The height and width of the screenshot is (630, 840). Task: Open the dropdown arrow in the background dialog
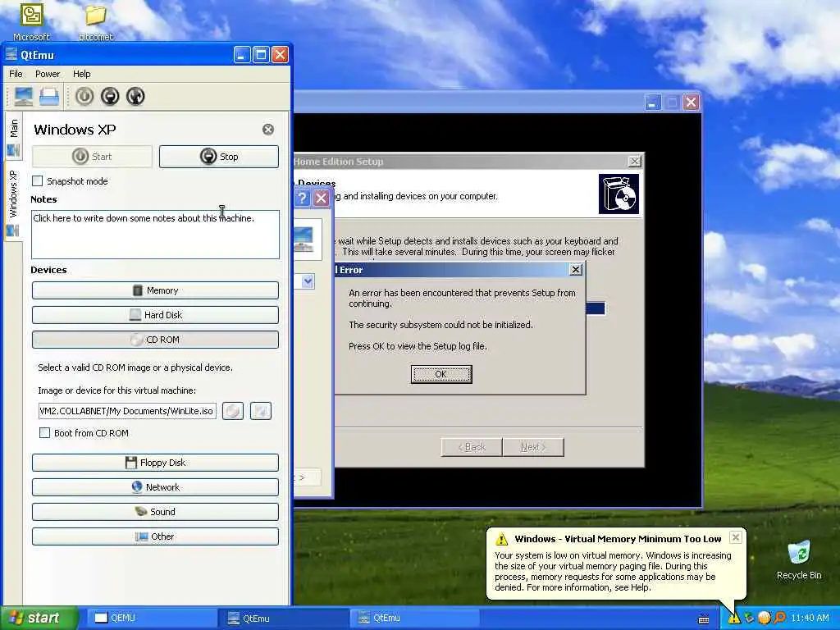click(x=308, y=281)
